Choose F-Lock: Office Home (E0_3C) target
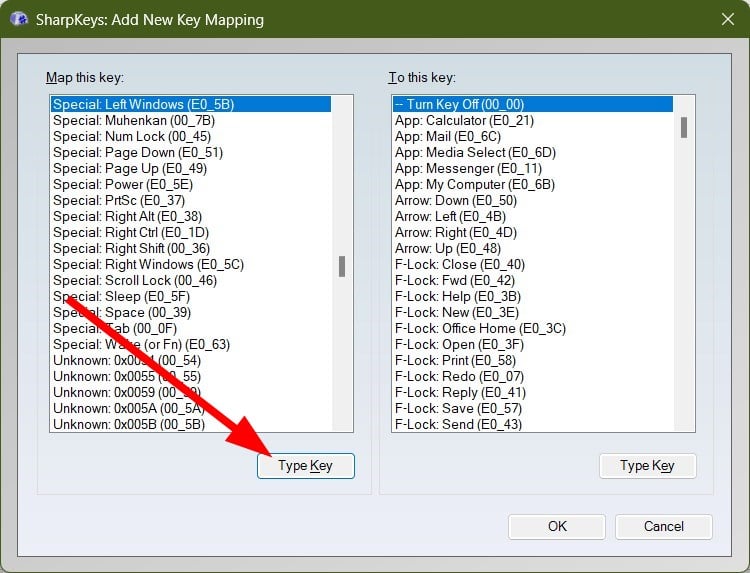This screenshot has width=750, height=573. [x=533, y=329]
